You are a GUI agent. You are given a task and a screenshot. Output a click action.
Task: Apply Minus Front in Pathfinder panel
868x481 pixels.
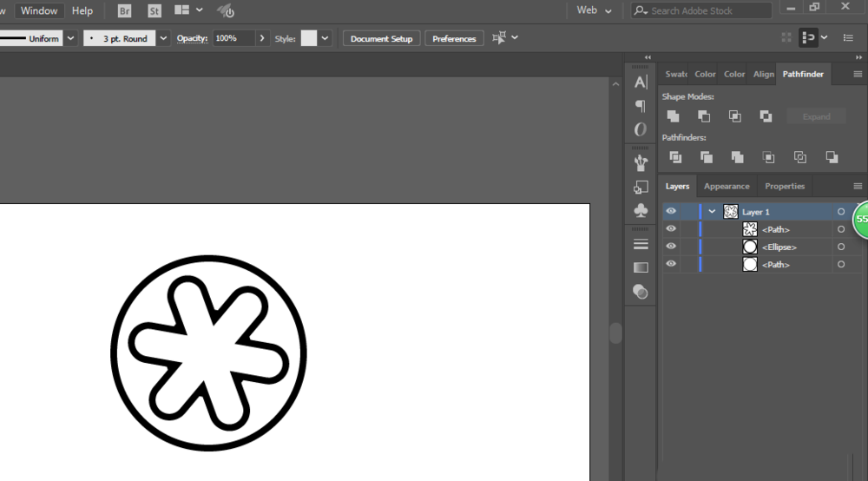[x=704, y=116]
